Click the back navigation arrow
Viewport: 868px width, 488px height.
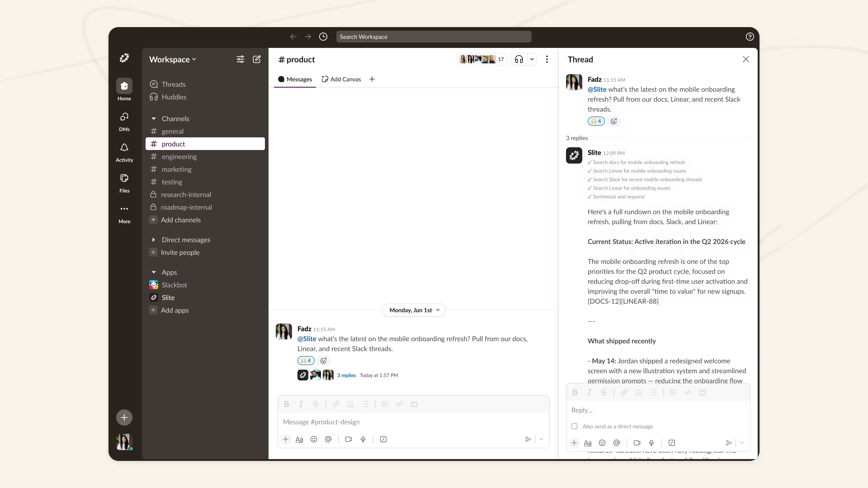[293, 37]
